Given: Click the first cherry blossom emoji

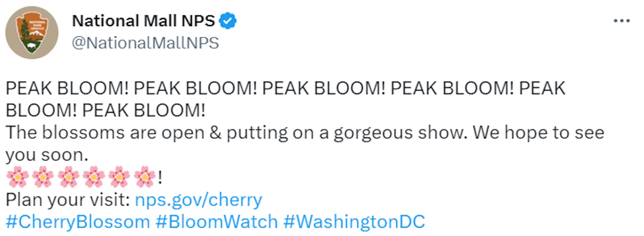Looking at the screenshot, I should tap(18, 177).
